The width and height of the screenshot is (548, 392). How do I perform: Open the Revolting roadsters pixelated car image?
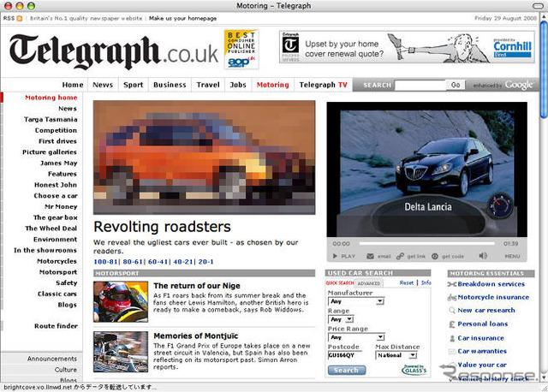[204, 157]
